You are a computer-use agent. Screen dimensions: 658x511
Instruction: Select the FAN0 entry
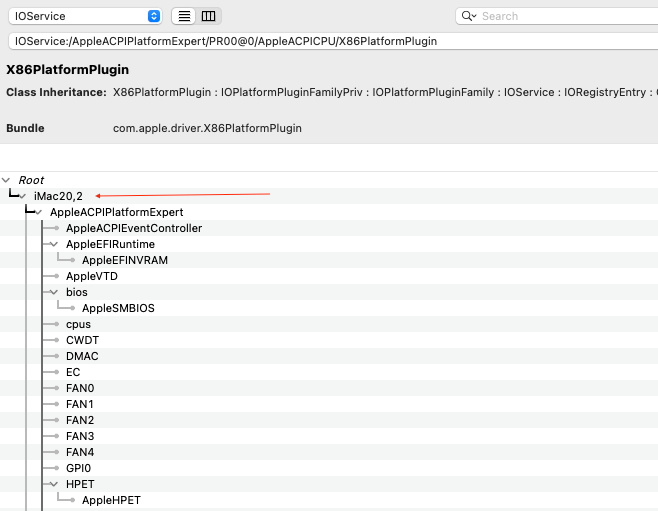(x=80, y=388)
